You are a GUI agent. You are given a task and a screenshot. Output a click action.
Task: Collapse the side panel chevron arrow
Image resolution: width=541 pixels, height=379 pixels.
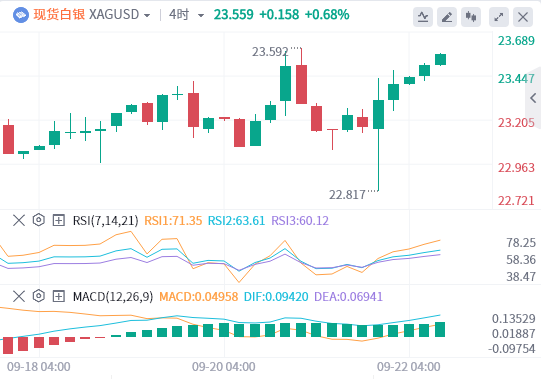tap(533, 98)
